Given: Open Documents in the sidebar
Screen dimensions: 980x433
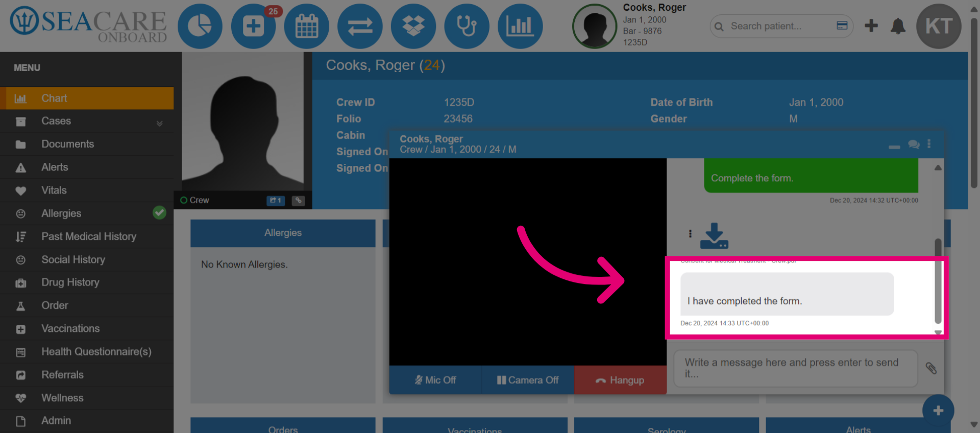Looking at the screenshot, I should [87, 144].
